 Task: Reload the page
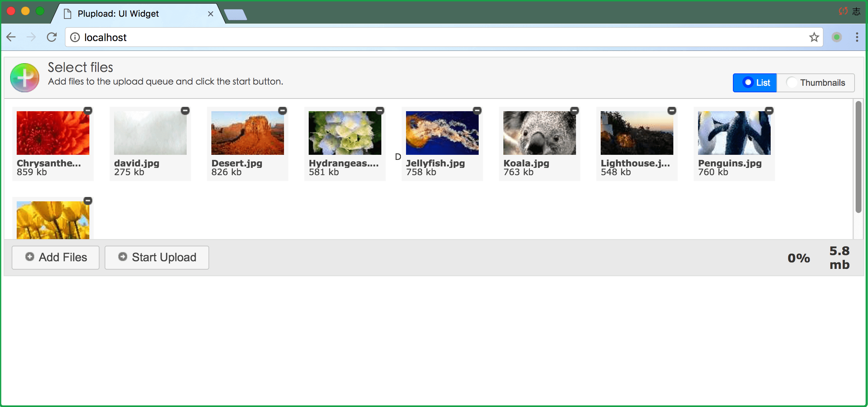coord(52,37)
